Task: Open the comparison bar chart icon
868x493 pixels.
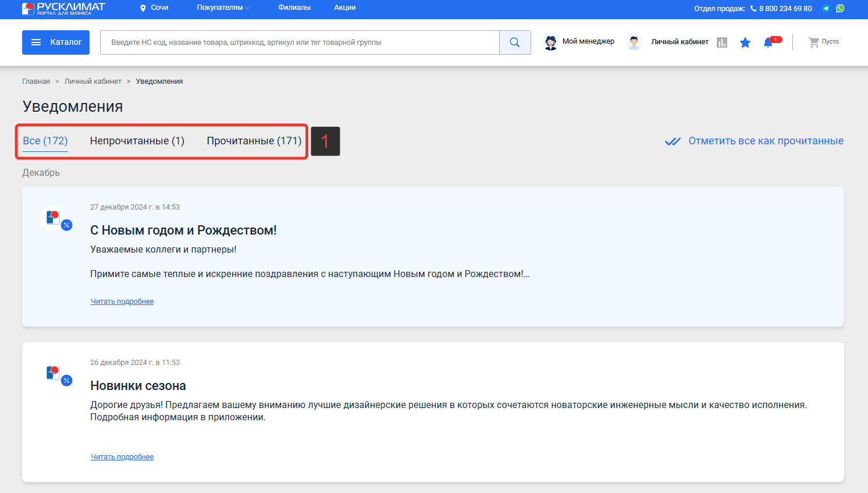Action: (x=722, y=42)
